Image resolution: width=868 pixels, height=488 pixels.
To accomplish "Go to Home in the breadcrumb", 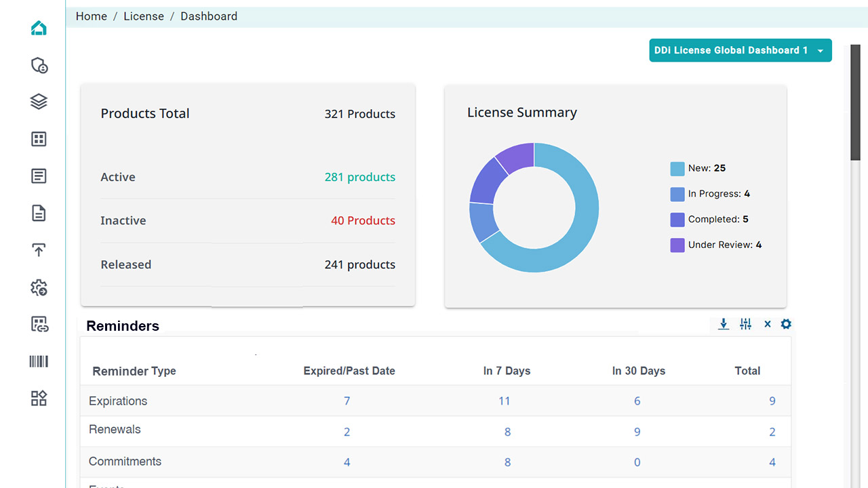I will tap(91, 16).
